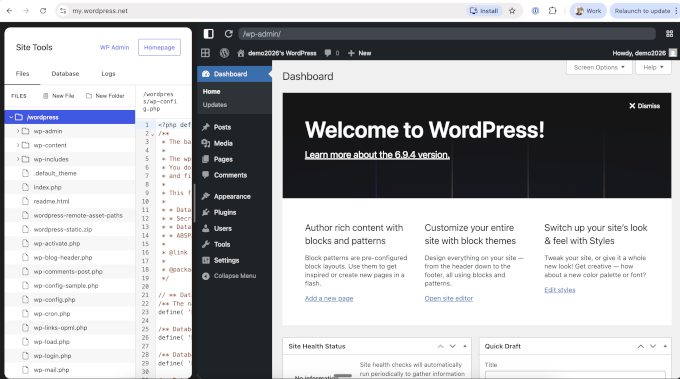This screenshot has width=680, height=379.
Task: Open the Posts menu
Action: [x=235, y=127]
